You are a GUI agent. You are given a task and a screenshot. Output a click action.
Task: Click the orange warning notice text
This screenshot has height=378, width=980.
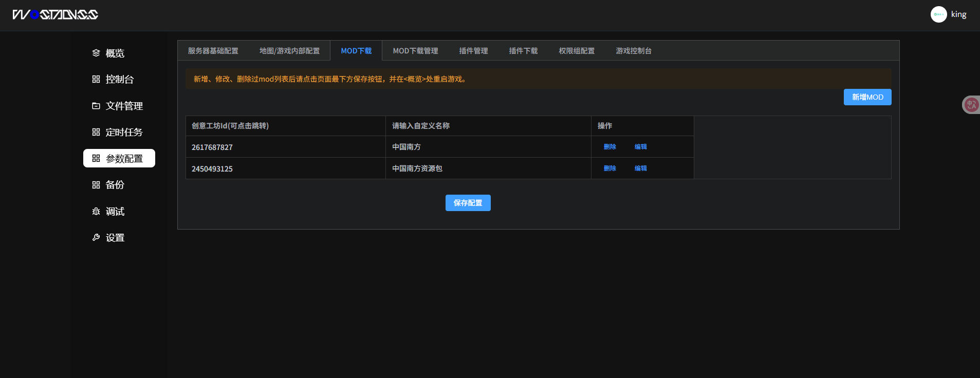[x=330, y=79]
